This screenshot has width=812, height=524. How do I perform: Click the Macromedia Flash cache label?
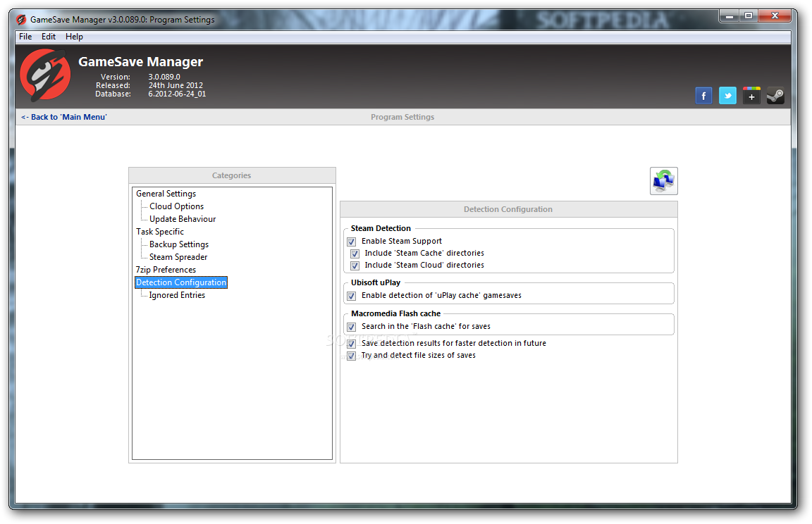click(x=395, y=313)
